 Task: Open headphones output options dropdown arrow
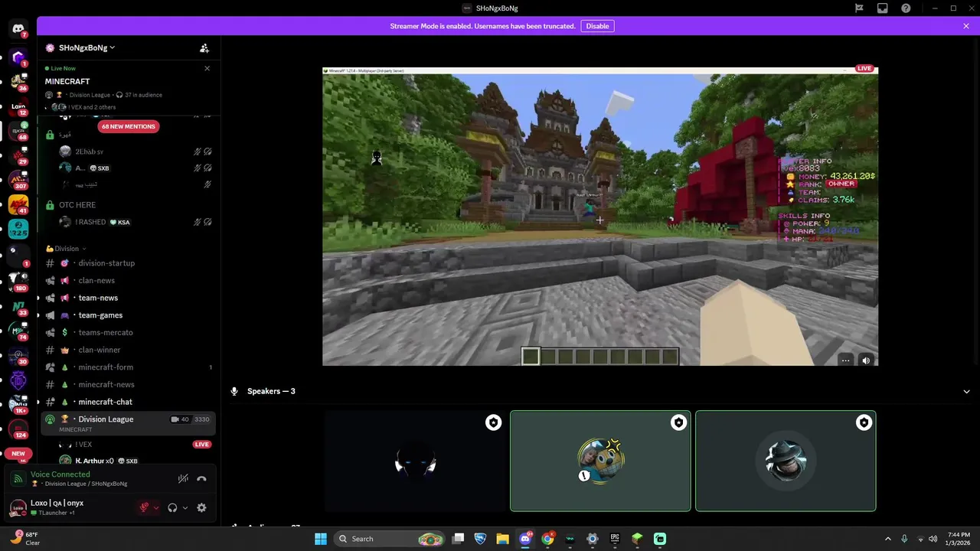tap(185, 507)
